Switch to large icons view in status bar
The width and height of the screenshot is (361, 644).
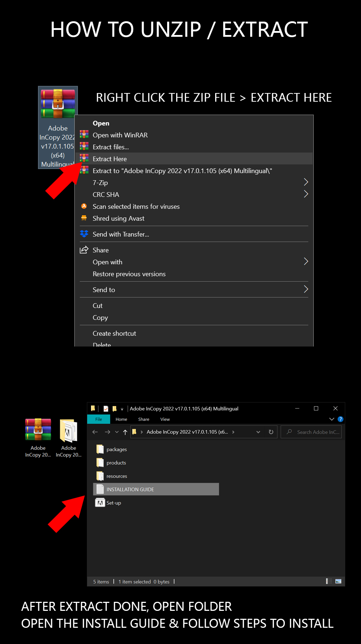[338, 581]
